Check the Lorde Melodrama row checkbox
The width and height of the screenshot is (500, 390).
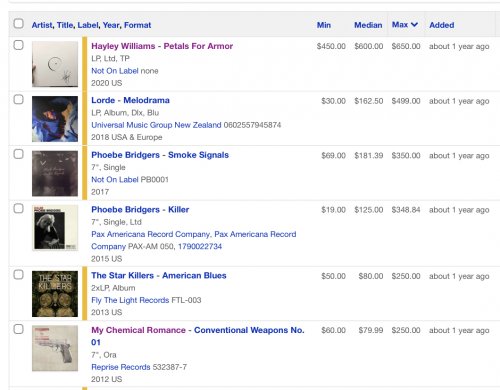tap(19, 99)
